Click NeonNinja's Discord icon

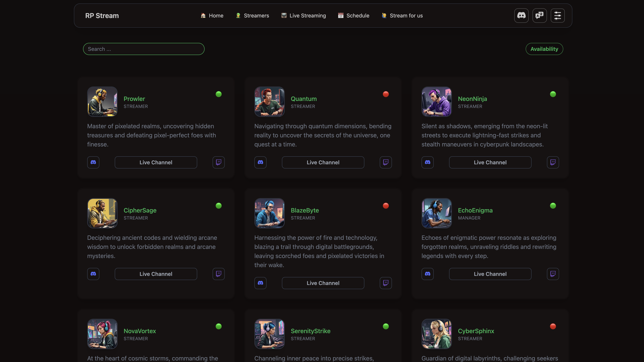[427, 162]
